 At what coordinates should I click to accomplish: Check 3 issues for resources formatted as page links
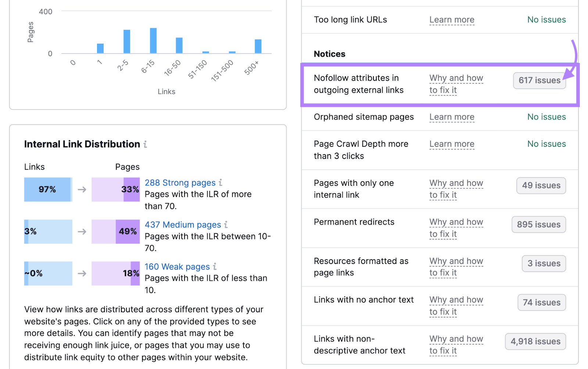pos(544,263)
